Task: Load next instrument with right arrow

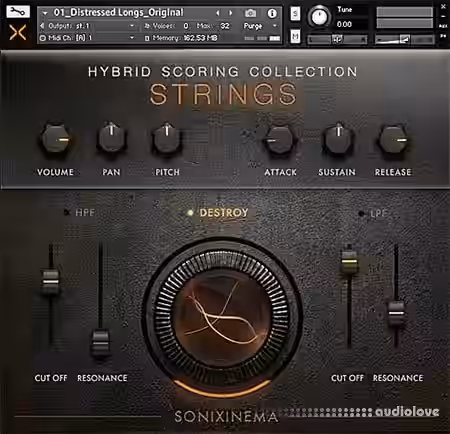Action: 230,13
